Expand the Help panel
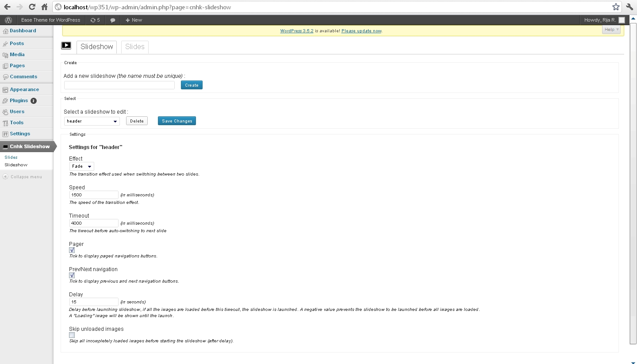 [611, 30]
